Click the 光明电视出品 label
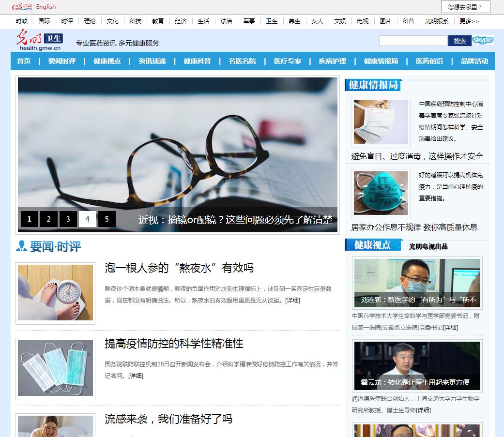This screenshot has height=437, width=504. point(428,247)
